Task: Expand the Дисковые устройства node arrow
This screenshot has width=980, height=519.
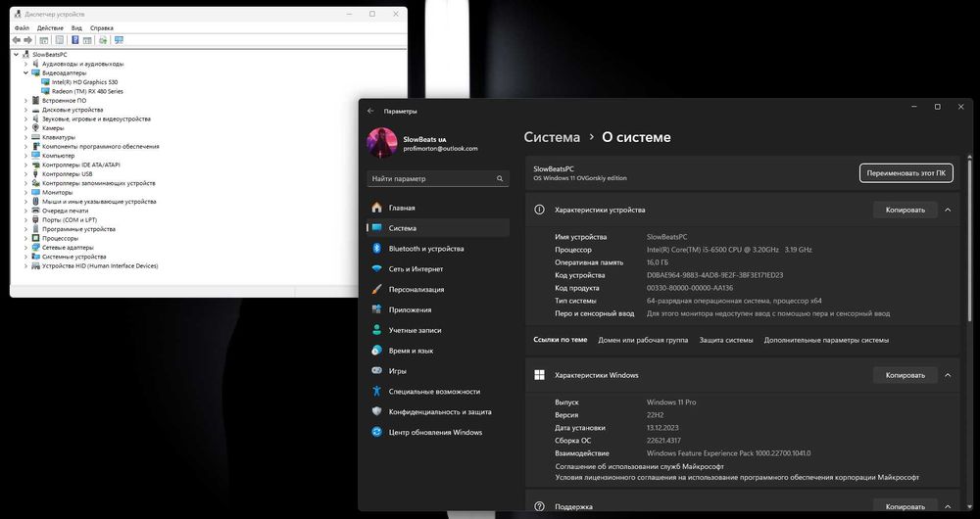Action: pos(25,110)
